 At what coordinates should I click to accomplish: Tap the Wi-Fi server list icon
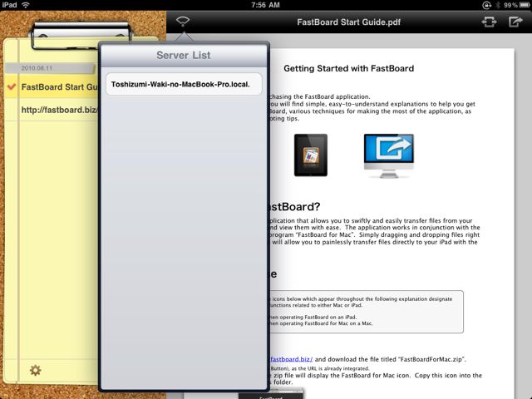click(183, 22)
